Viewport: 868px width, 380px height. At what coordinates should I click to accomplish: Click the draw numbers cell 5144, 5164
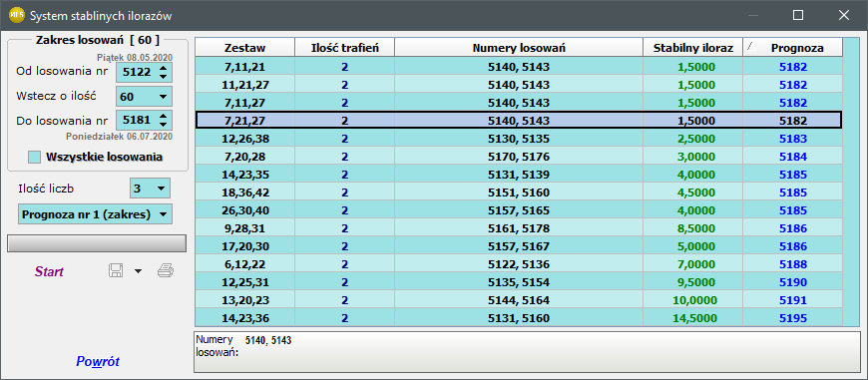(519, 300)
